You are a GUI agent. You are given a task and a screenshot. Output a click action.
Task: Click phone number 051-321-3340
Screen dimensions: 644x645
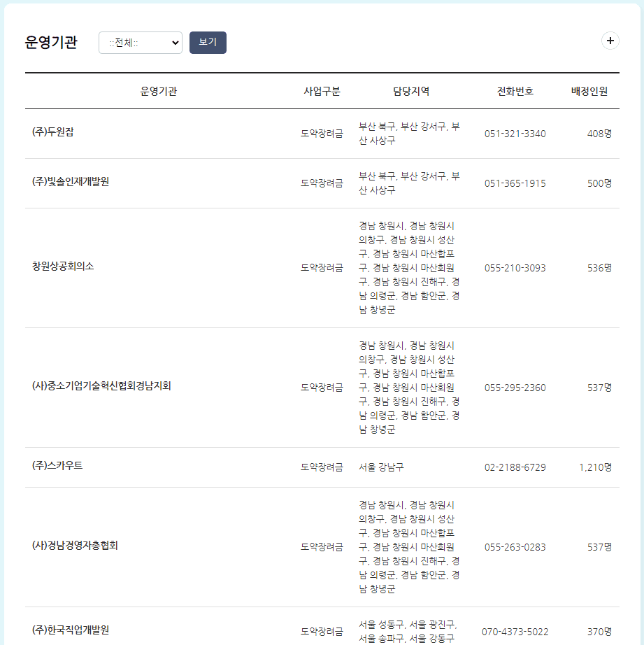point(514,134)
